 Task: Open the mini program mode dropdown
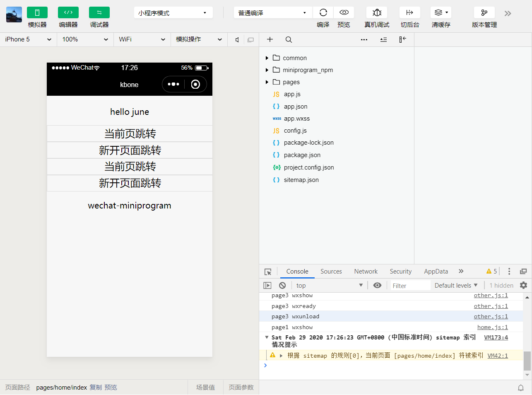(x=173, y=13)
